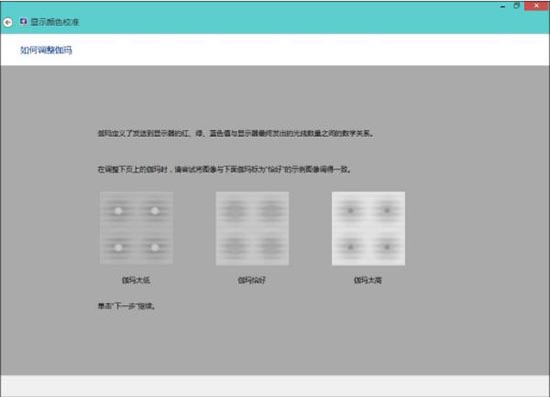Close the Display Color Calibration window
Image resolution: width=550 pixels, height=397 pixels.
pos(536,6)
